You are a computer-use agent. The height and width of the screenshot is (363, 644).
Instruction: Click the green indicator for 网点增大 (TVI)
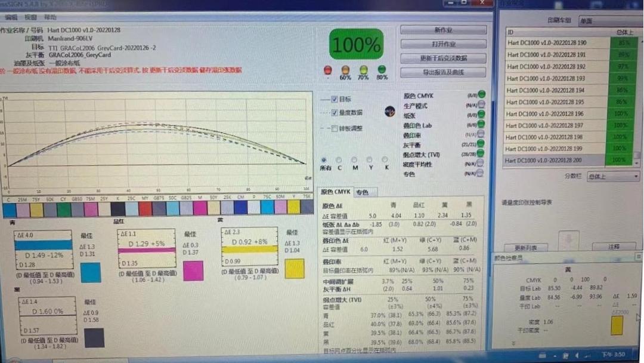coord(481,154)
